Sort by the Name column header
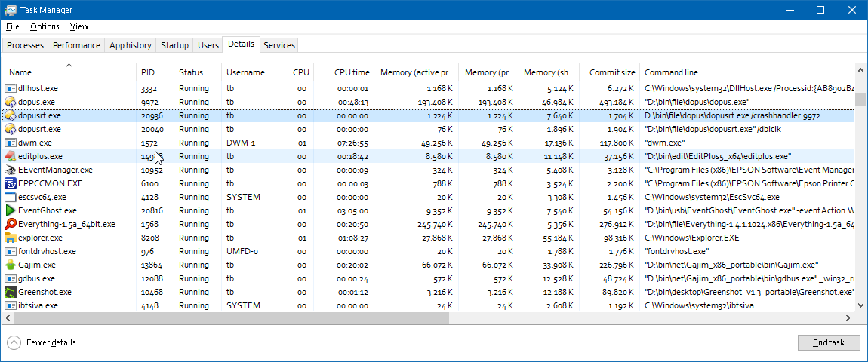The image size is (868, 362). pyautogui.click(x=69, y=72)
